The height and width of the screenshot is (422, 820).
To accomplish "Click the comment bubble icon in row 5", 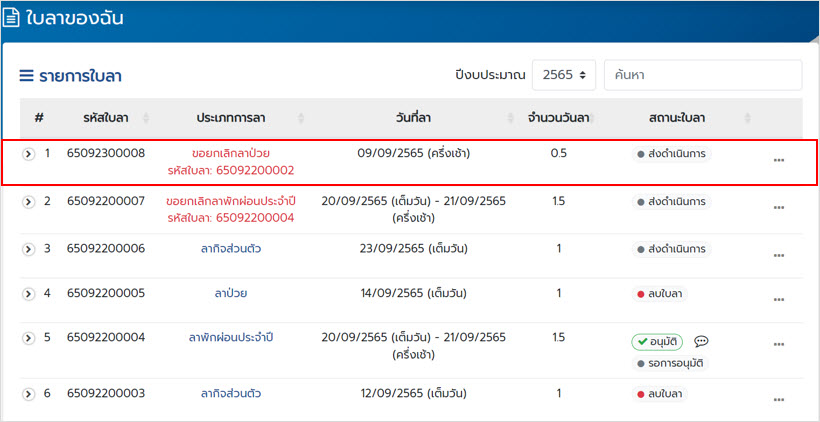I will click(x=701, y=341).
